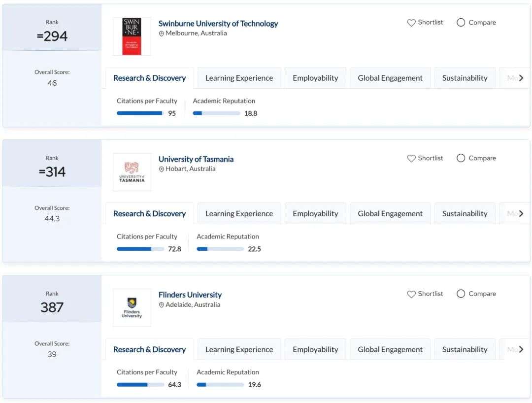Click the location pin beside Hobart, Australia

click(161, 169)
